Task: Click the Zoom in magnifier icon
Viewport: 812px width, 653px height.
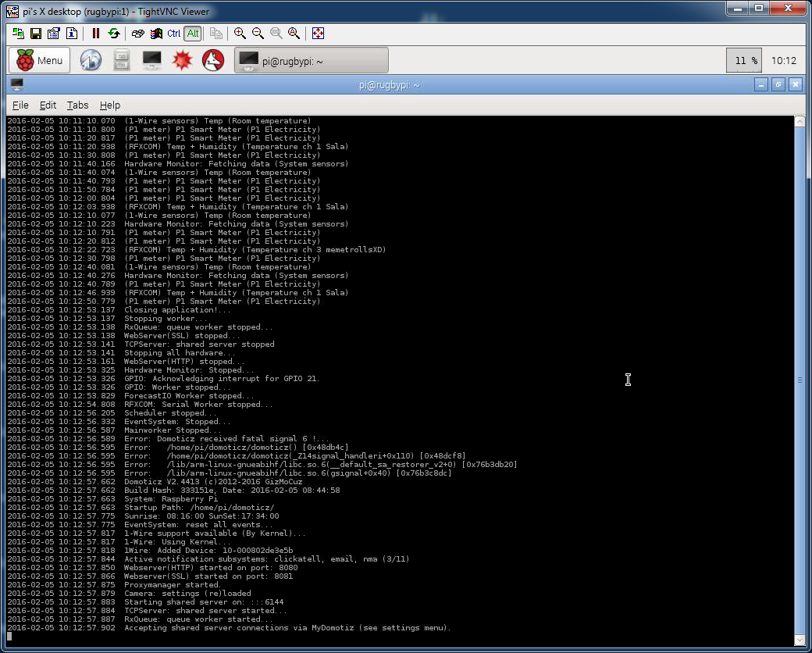Action: pos(240,33)
